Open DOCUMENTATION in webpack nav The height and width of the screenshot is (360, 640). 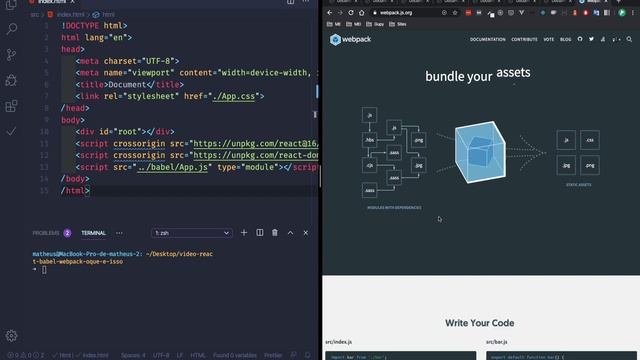[487, 40]
